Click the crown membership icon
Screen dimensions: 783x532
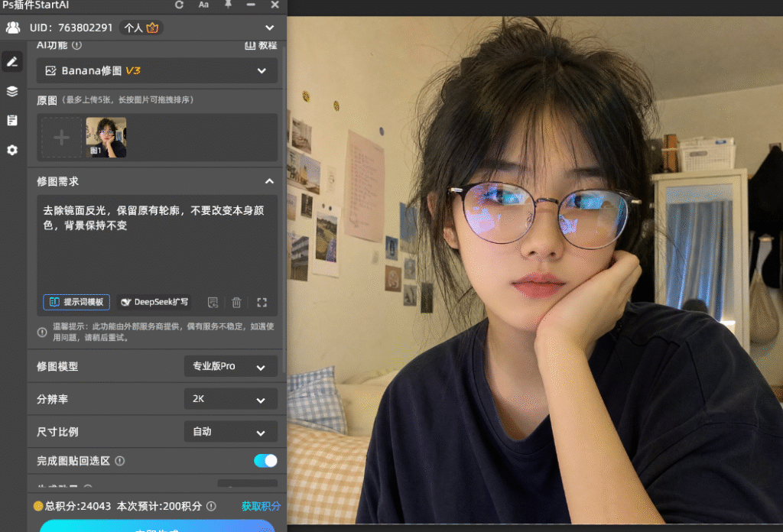click(152, 28)
